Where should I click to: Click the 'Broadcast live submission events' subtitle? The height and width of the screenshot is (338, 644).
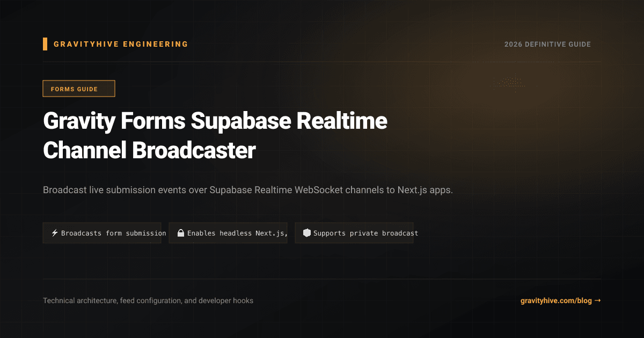[248, 190]
